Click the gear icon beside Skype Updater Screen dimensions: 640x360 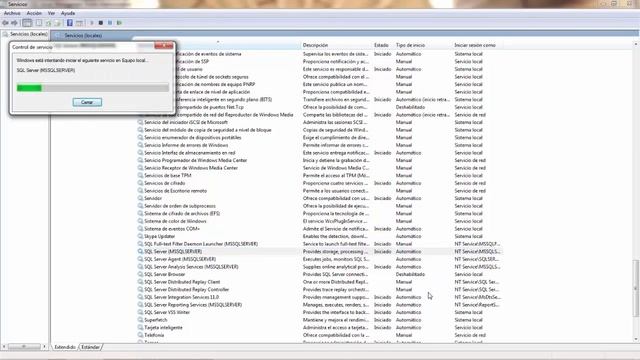click(x=140, y=236)
